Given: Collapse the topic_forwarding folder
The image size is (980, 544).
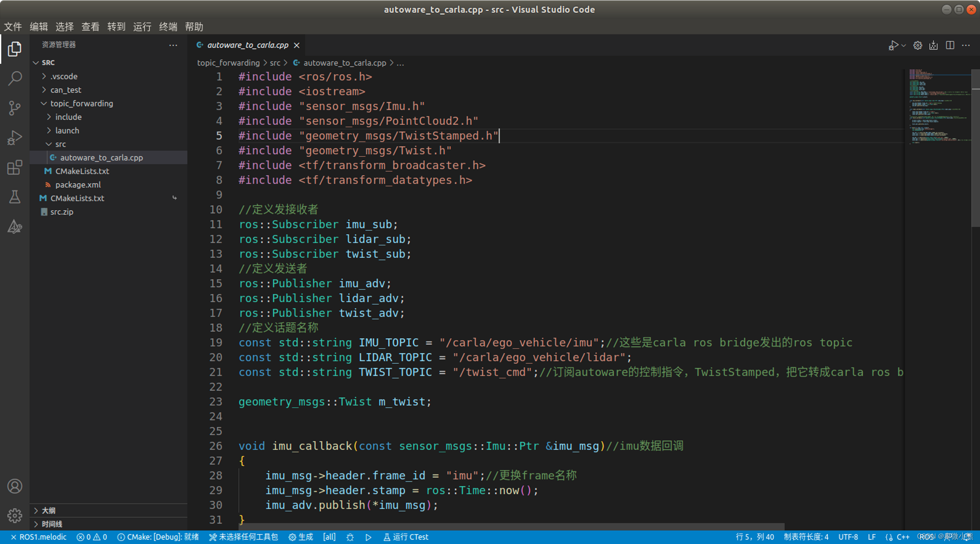Looking at the screenshot, I should (81, 103).
